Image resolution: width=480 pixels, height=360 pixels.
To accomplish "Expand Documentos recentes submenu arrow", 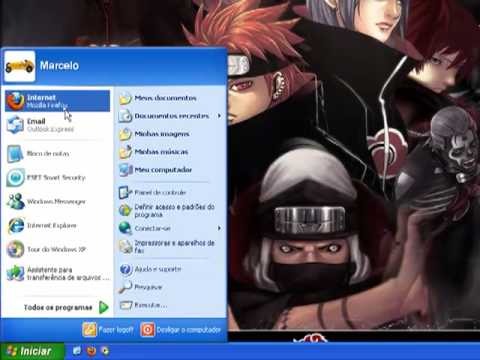I will click(219, 116).
